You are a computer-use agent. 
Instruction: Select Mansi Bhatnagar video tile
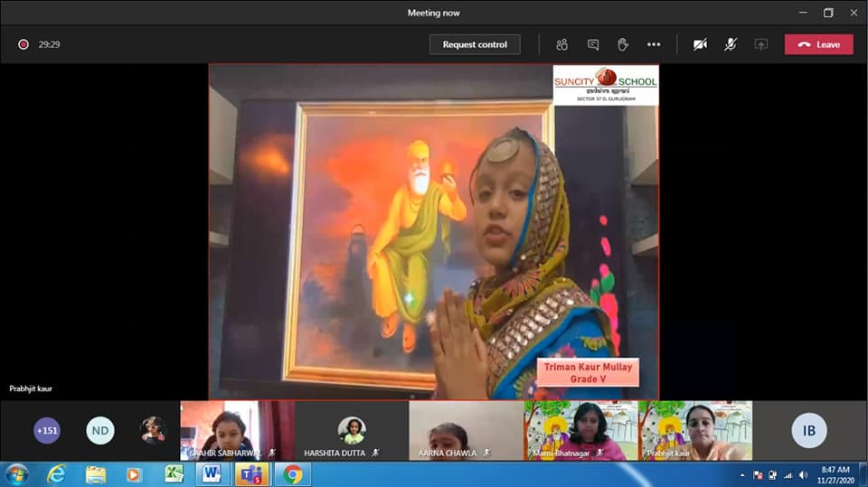(580, 431)
